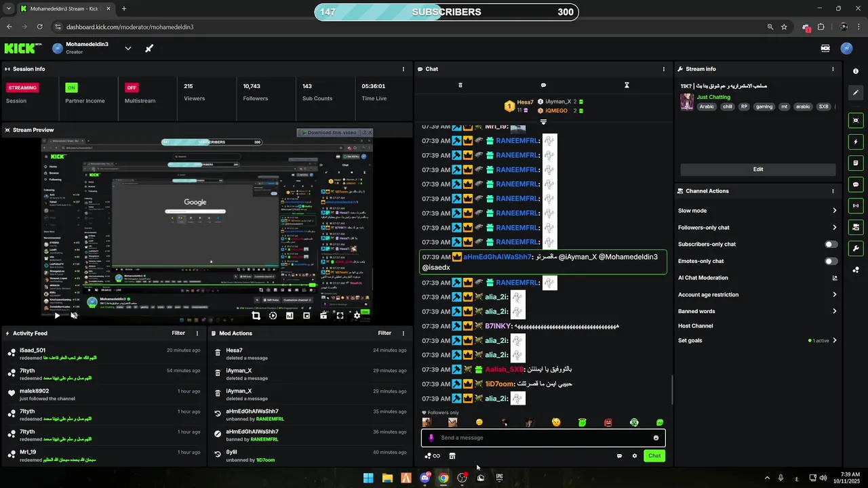Image resolution: width=868 pixels, height=488 pixels.
Task: Click the green alien emote in quick row
Action: click(633, 423)
